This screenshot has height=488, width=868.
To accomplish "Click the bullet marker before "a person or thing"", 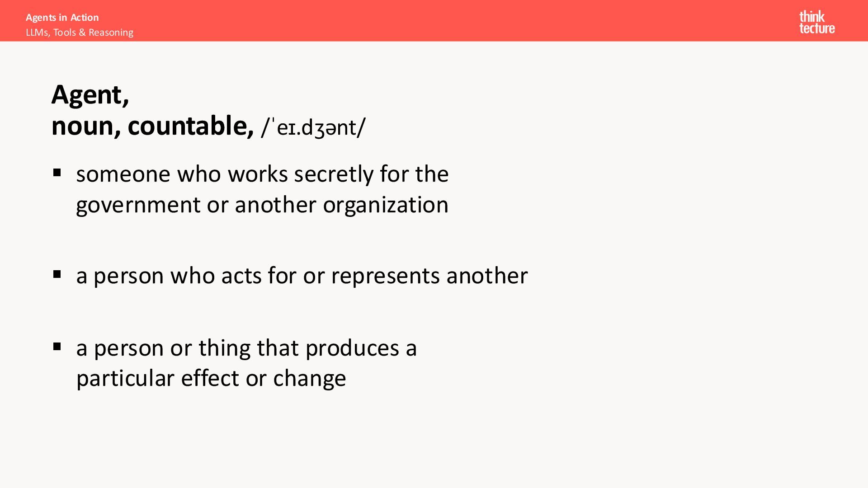I will pos(57,347).
